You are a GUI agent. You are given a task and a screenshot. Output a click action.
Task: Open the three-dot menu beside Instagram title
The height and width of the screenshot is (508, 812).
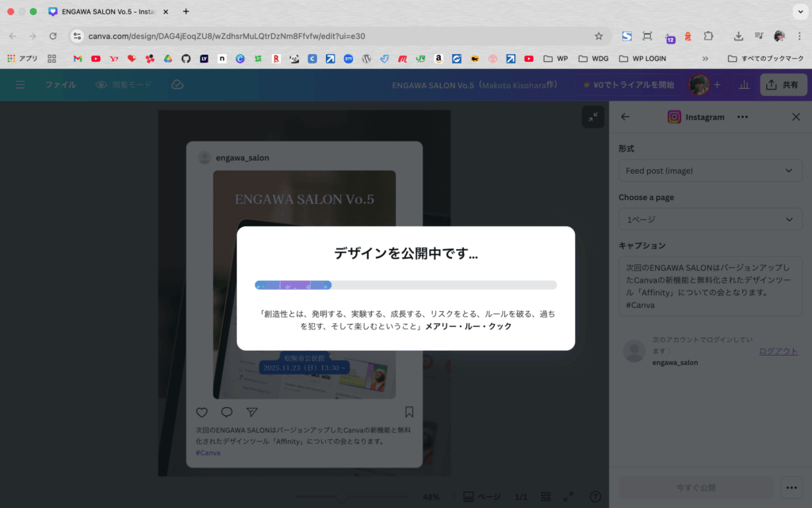pyautogui.click(x=742, y=117)
